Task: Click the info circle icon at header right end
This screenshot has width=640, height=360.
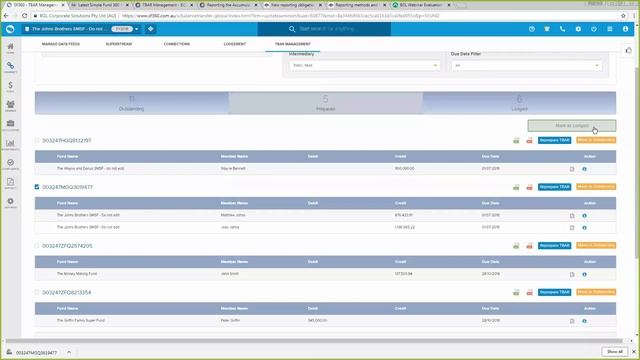Action: click(x=625, y=29)
